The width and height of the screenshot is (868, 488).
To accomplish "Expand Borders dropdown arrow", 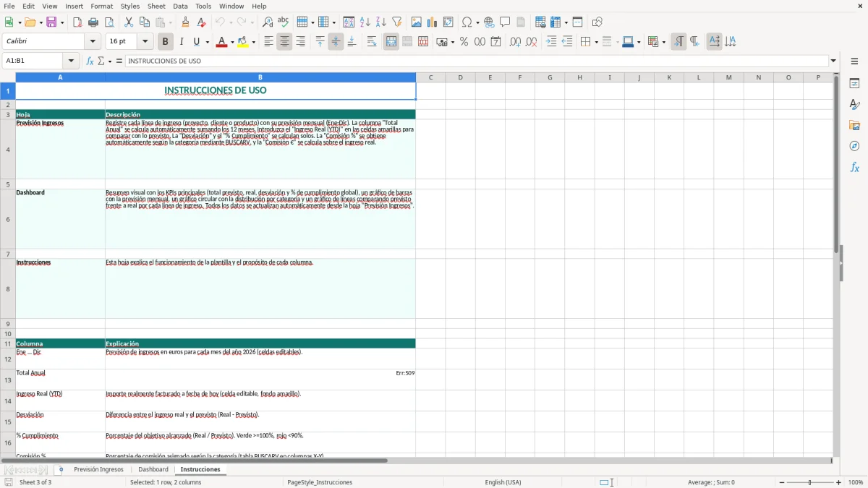I will point(595,42).
